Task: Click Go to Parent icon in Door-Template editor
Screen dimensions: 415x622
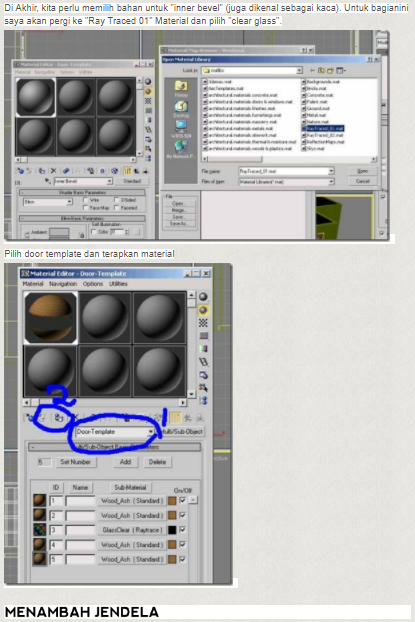Action: (187, 418)
